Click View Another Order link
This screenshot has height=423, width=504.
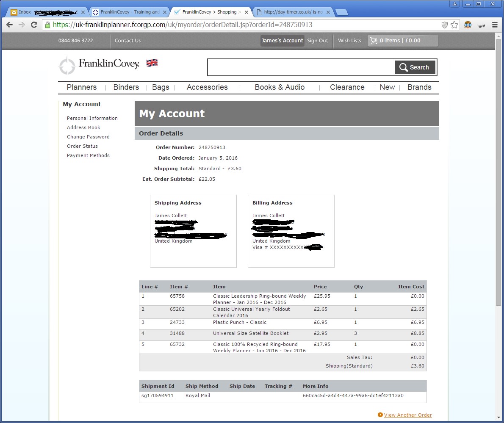coord(408,415)
